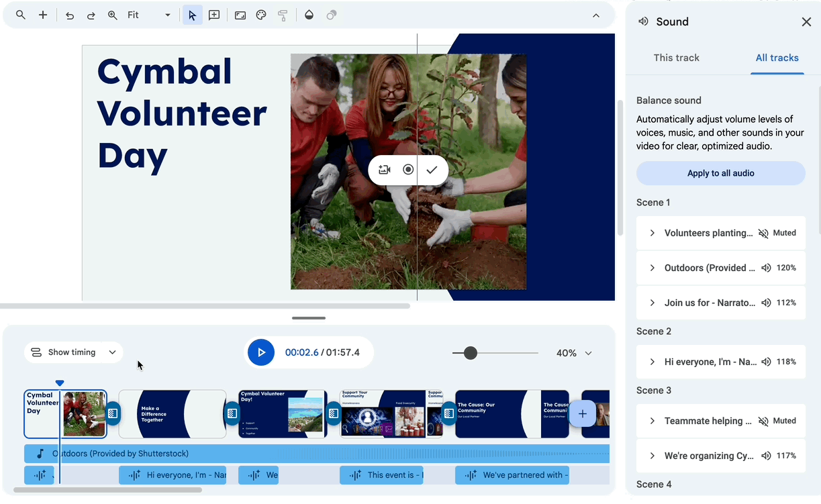Click the music note icon on Outdoors track
821x504 pixels.
(40, 454)
